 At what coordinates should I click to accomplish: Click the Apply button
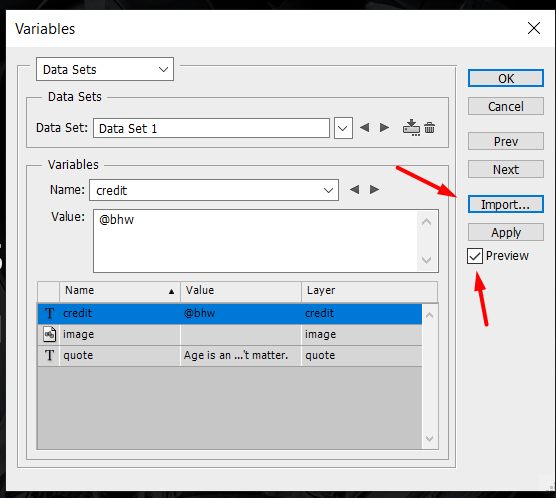click(x=506, y=232)
